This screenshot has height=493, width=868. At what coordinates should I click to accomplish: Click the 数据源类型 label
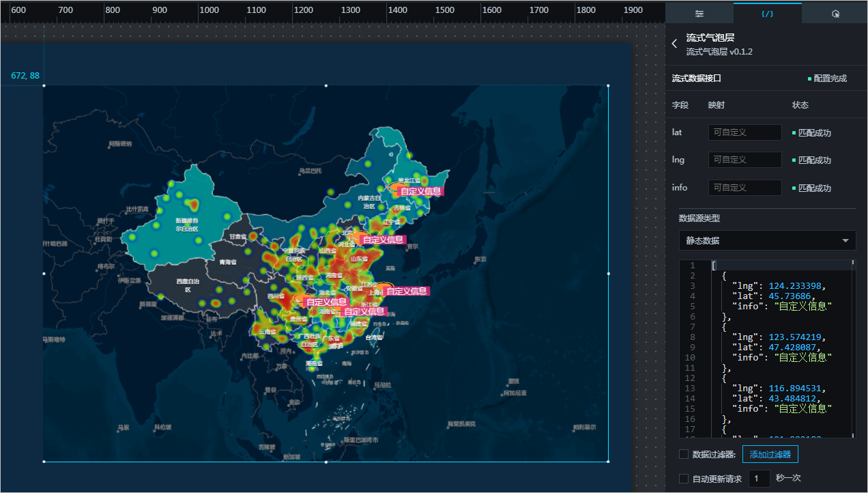click(x=699, y=219)
